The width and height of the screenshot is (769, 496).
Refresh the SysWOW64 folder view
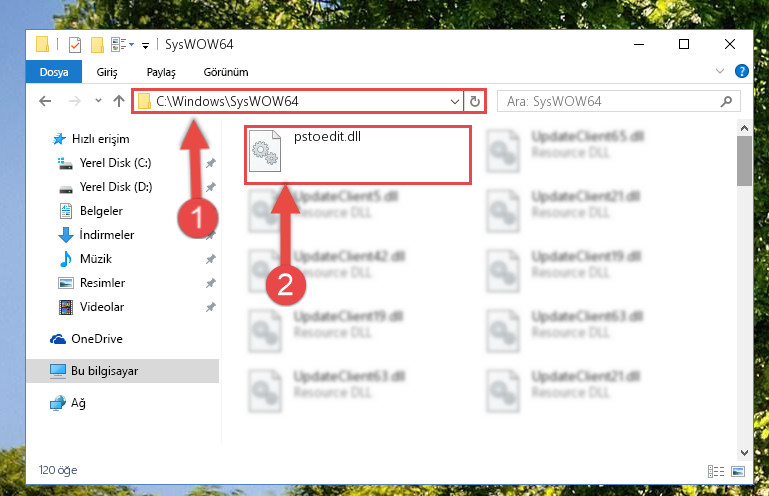pyautogui.click(x=474, y=102)
